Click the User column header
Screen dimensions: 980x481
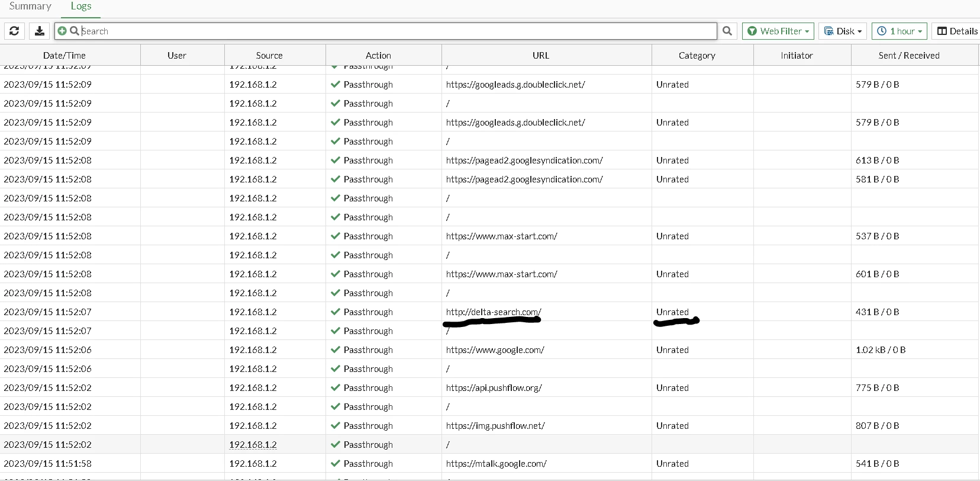pyautogui.click(x=177, y=55)
